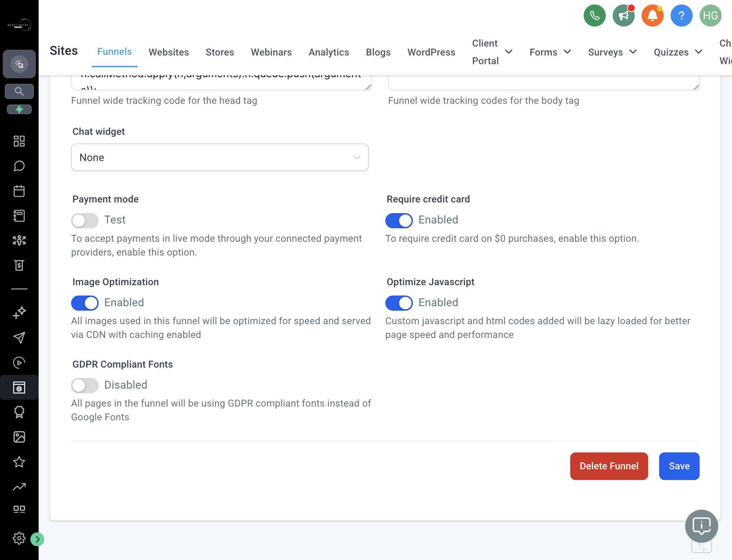The height and width of the screenshot is (560, 732).
Task: Toggle the Require credit card switch
Action: click(x=399, y=220)
